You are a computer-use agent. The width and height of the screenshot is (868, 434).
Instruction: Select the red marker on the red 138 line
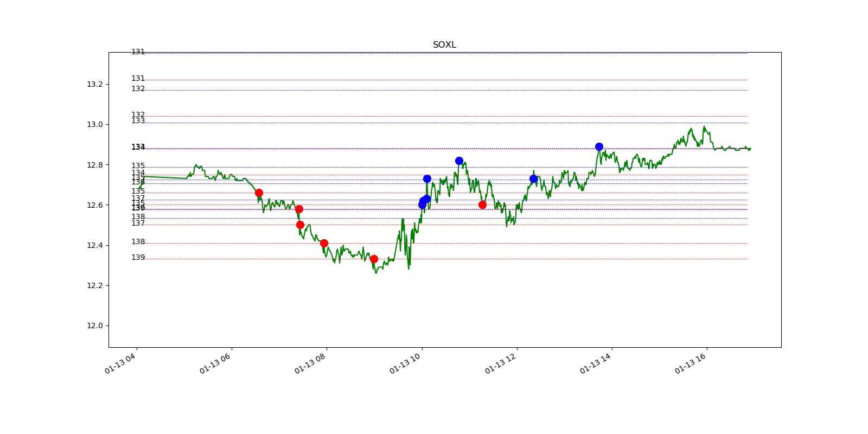coord(324,243)
